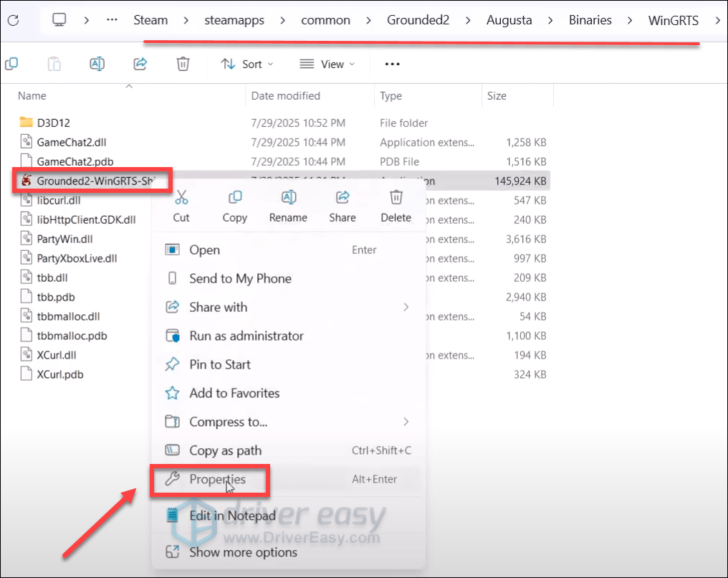The width and height of the screenshot is (728, 578).
Task: Open the D3D12 folder
Action: (53, 123)
